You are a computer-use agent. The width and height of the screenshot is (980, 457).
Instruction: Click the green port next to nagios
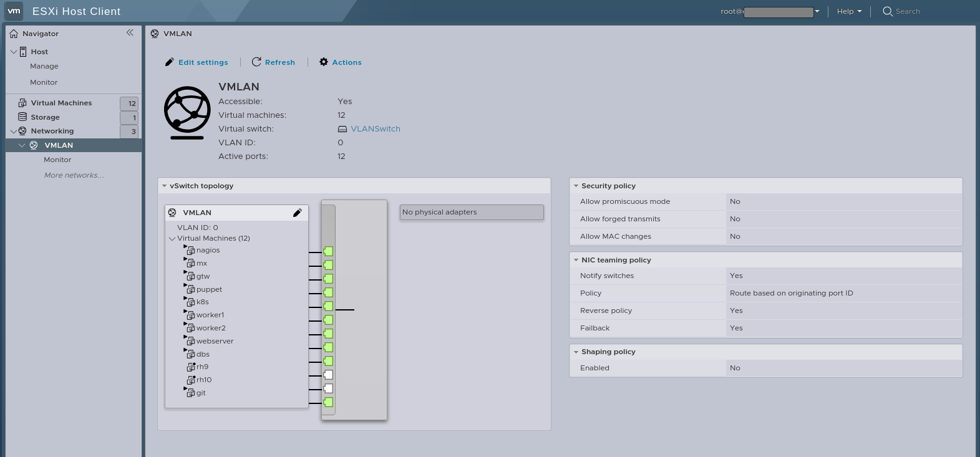(x=328, y=251)
